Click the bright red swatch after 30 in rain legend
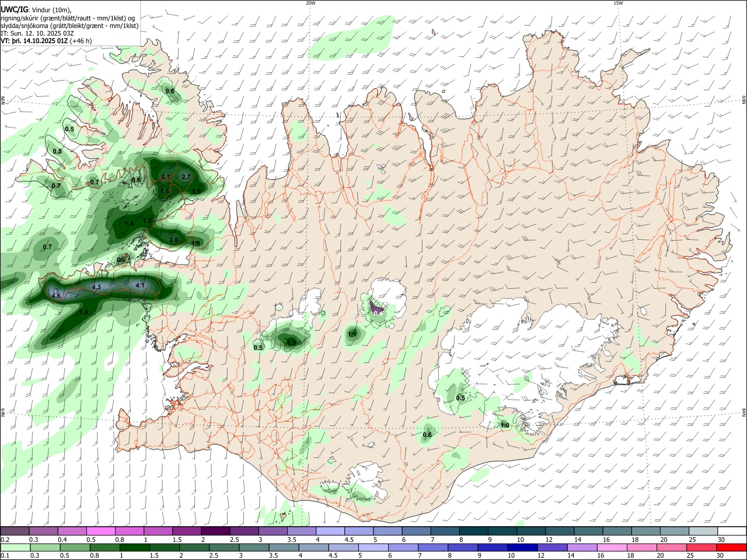The image size is (747, 560). pos(732,547)
